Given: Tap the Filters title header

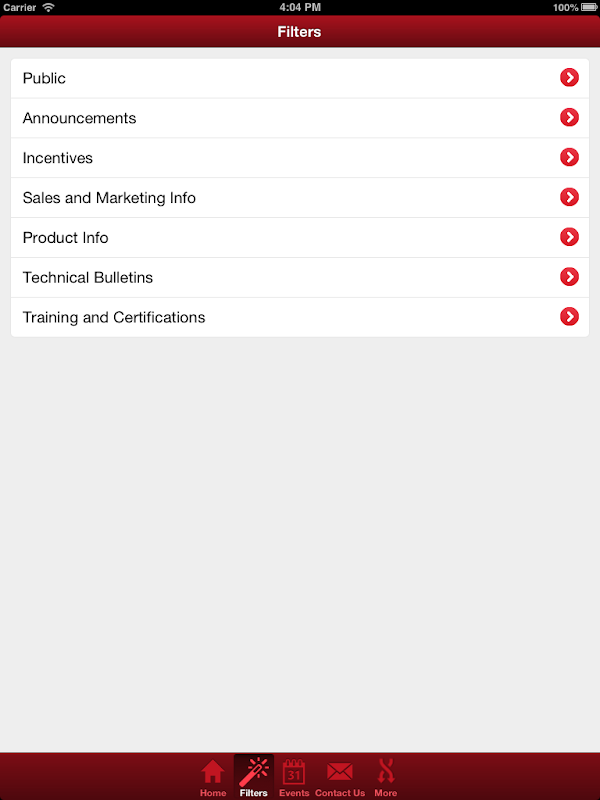Looking at the screenshot, I should pos(299,32).
